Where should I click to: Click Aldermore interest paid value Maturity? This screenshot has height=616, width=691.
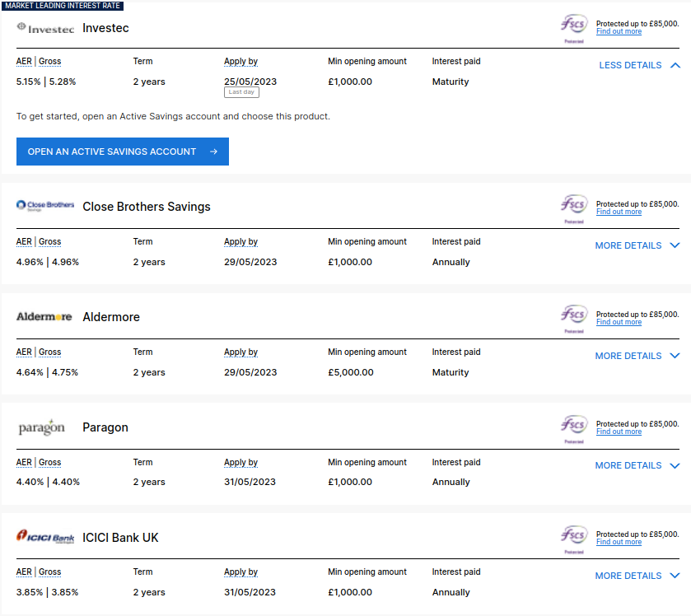(x=451, y=372)
